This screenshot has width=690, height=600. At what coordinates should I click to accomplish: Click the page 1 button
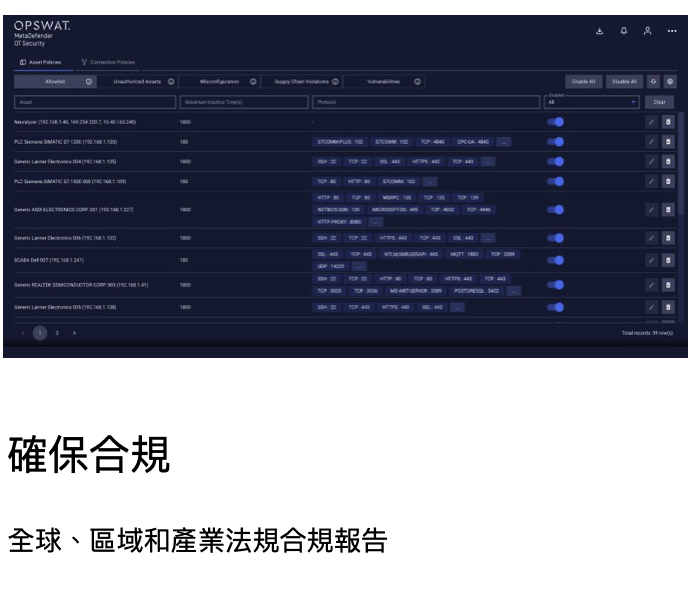[40, 333]
